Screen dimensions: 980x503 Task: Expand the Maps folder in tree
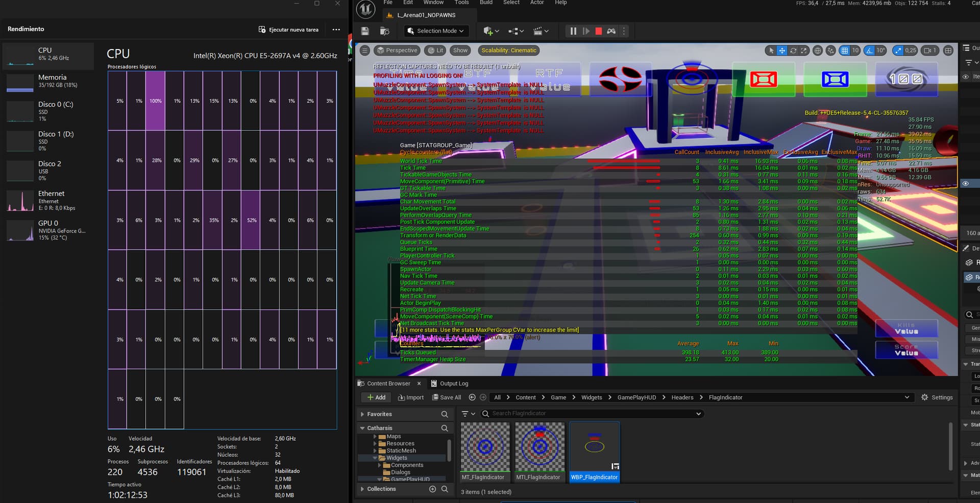click(x=375, y=437)
